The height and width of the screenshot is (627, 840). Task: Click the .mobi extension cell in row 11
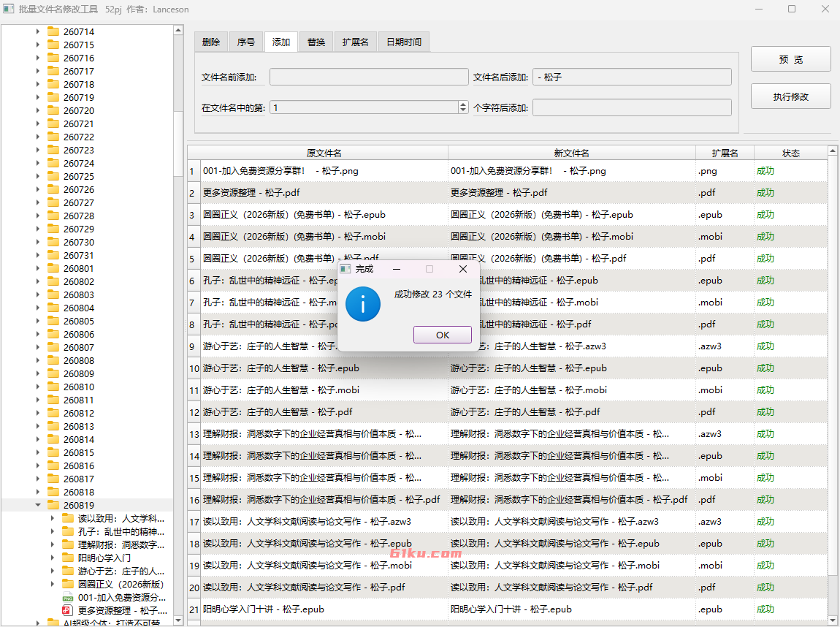pyautogui.click(x=725, y=390)
